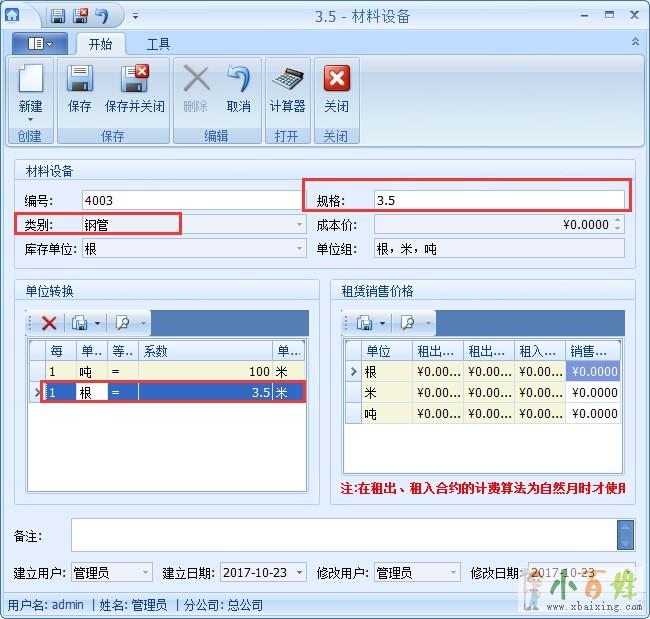Click the quick access undo arrow in title bar
This screenshot has width=650, height=619.
pyautogui.click(x=101, y=16)
